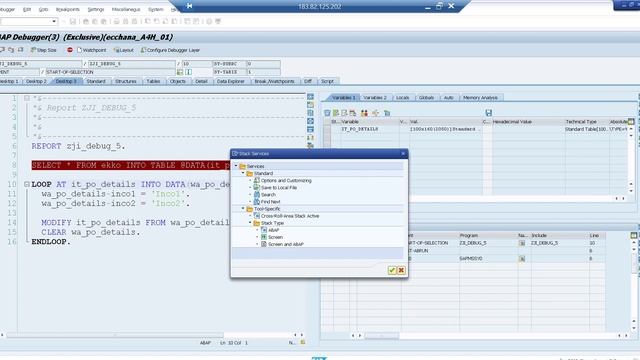Switch to the Auto tab
This screenshot has width=640, height=360.
(449, 98)
